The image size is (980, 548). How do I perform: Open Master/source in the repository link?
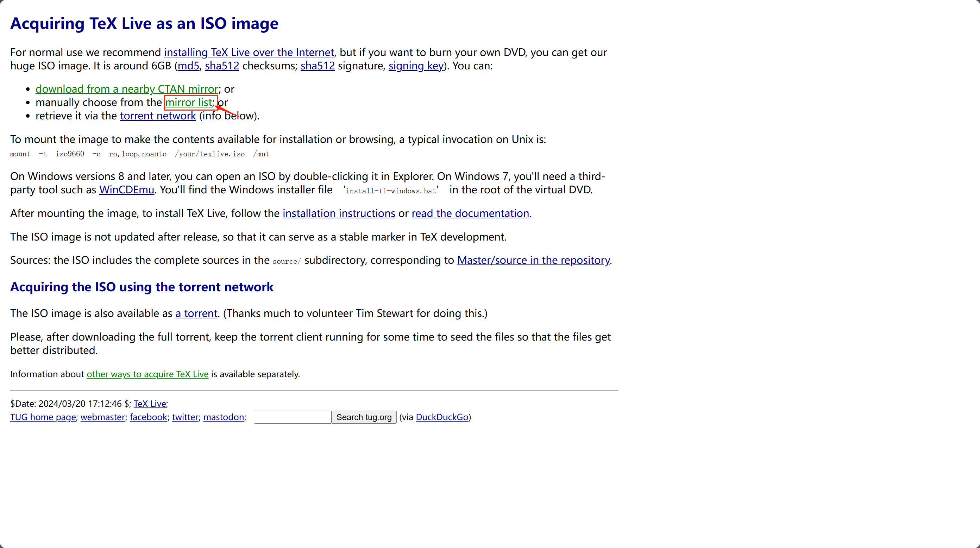point(533,260)
